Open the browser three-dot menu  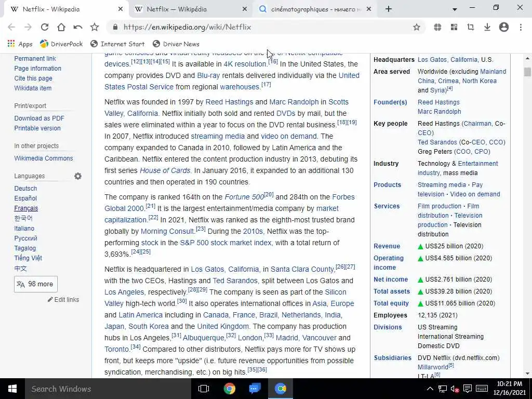click(x=521, y=27)
